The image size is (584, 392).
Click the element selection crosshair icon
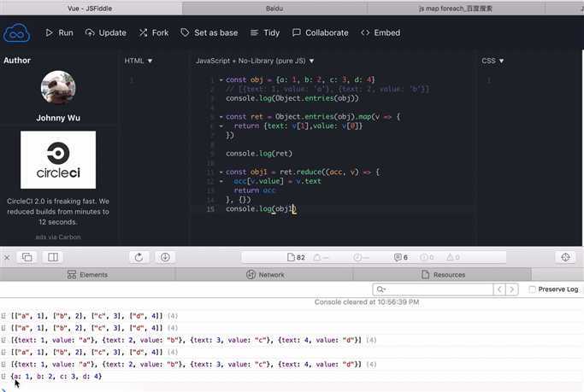(564, 257)
